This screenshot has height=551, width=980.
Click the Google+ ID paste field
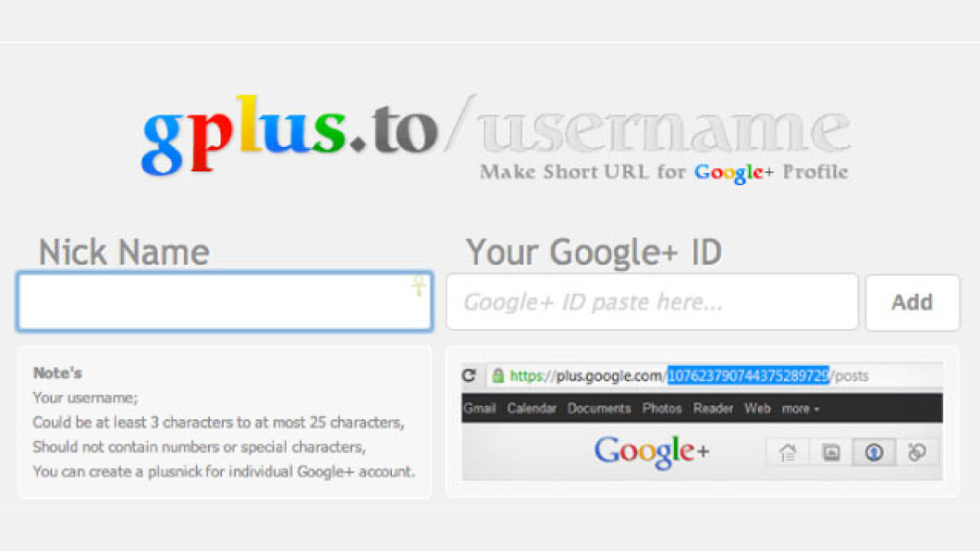[652, 302]
